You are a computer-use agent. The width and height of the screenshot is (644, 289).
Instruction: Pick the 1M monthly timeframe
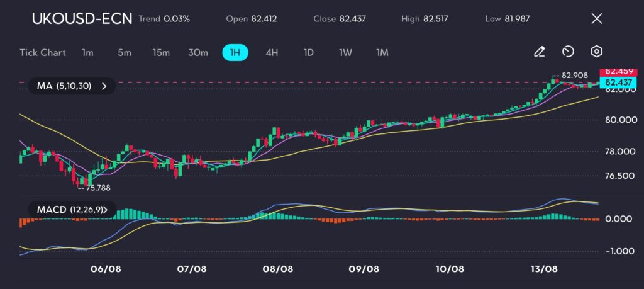tap(382, 53)
